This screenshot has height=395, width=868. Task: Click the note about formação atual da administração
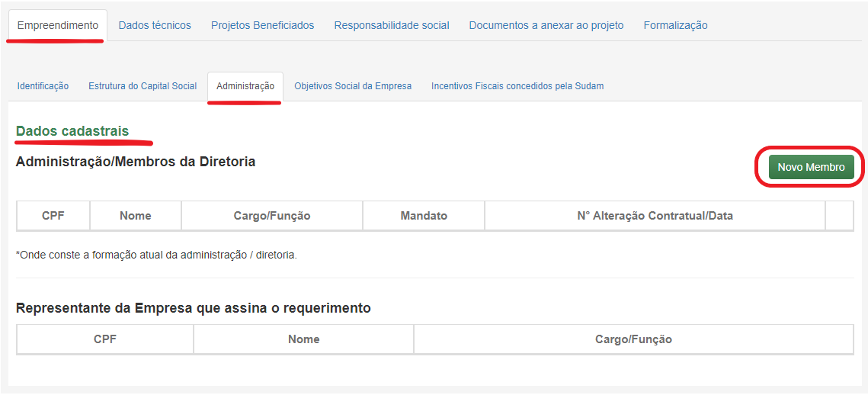tap(157, 255)
